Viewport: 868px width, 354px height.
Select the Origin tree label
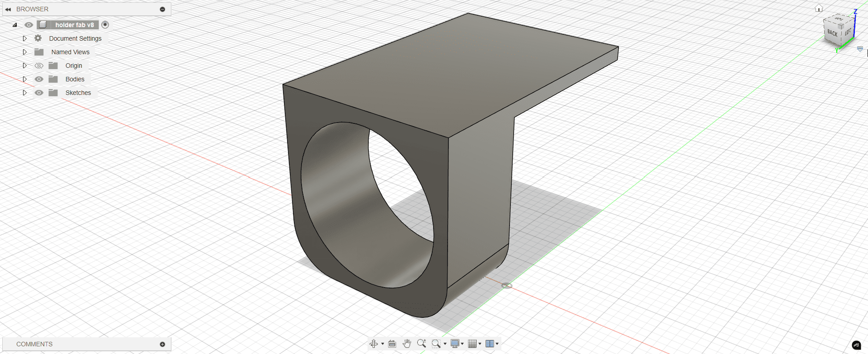[74, 66]
